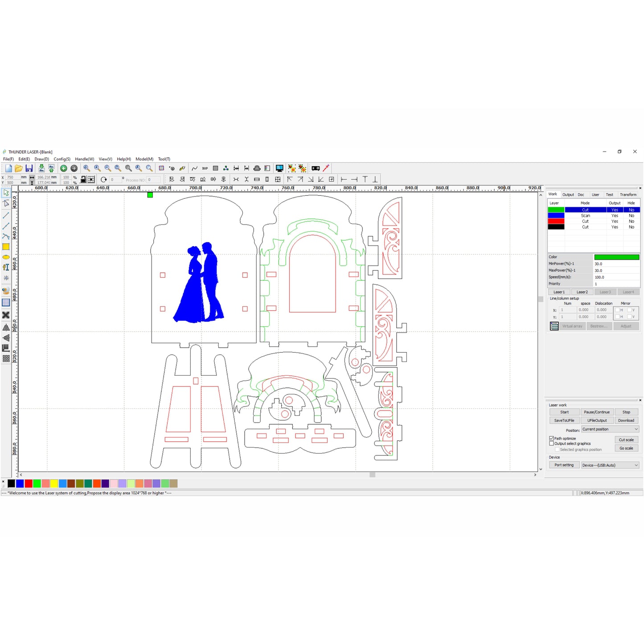The width and height of the screenshot is (644, 644).
Task: Open the Config(S) menu
Action: [62, 159]
